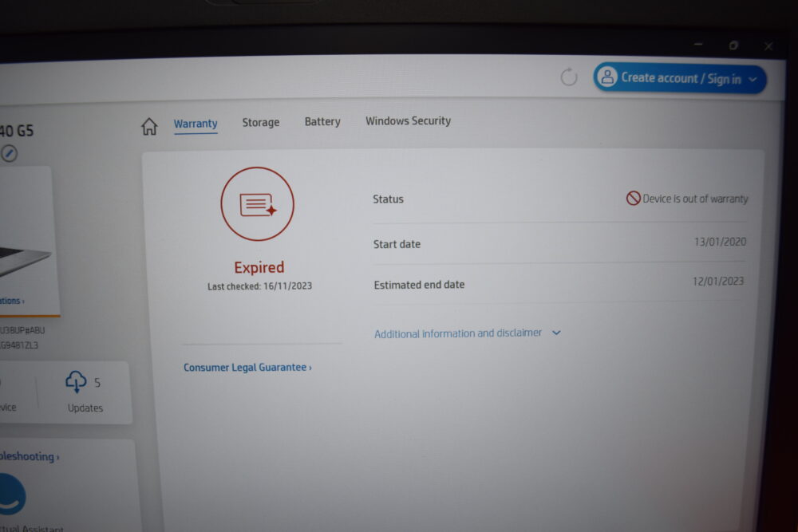Click the refresh circular arrow icon
This screenshot has height=532, width=798.
click(568, 77)
